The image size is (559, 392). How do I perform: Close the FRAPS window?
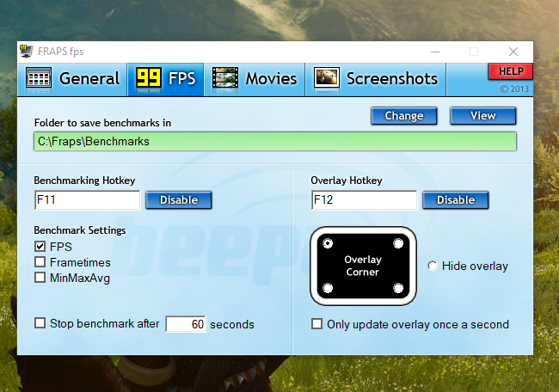[513, 52]
